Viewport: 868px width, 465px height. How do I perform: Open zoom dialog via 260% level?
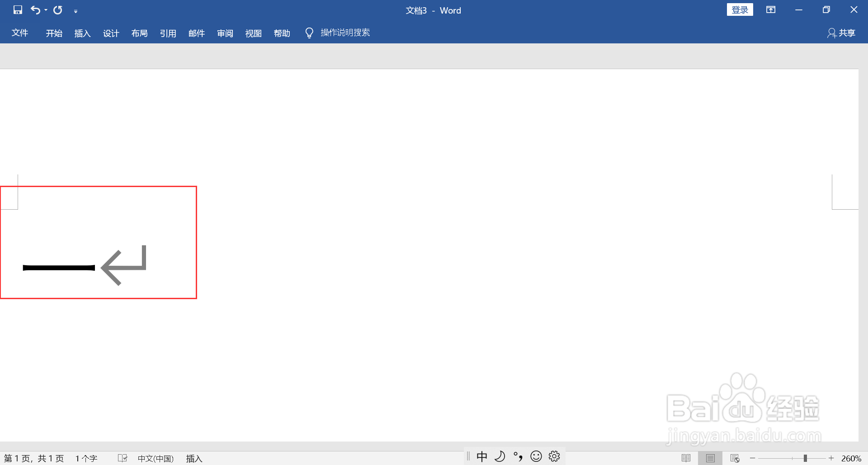[851, 458]
